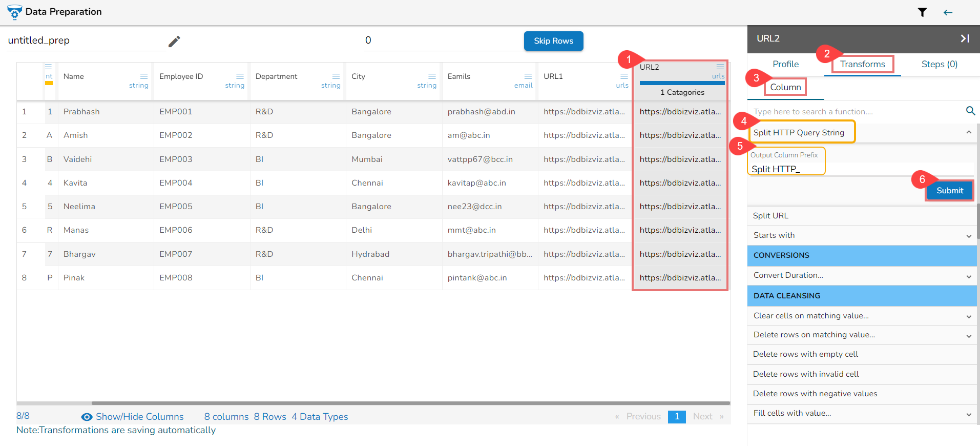Click the function search magnifier icon
Screen dimensions: 980x446
(x=970, y=111)
